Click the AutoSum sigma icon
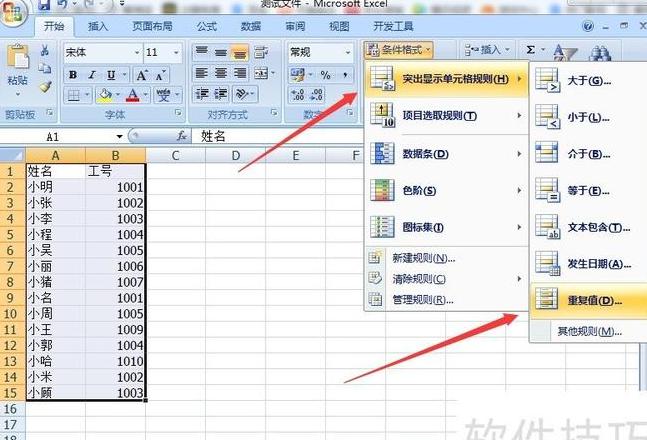 [x=531, y=50]
